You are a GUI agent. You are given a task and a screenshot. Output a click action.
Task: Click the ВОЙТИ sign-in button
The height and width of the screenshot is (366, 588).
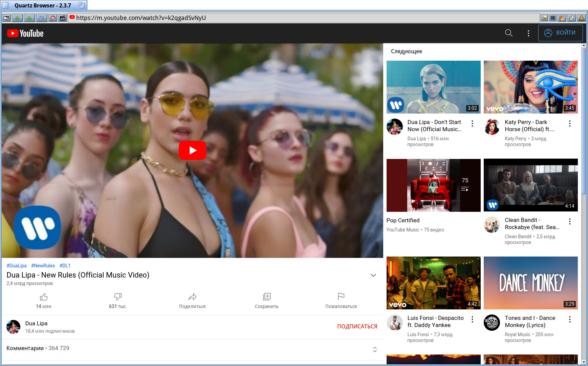(560, 33)
